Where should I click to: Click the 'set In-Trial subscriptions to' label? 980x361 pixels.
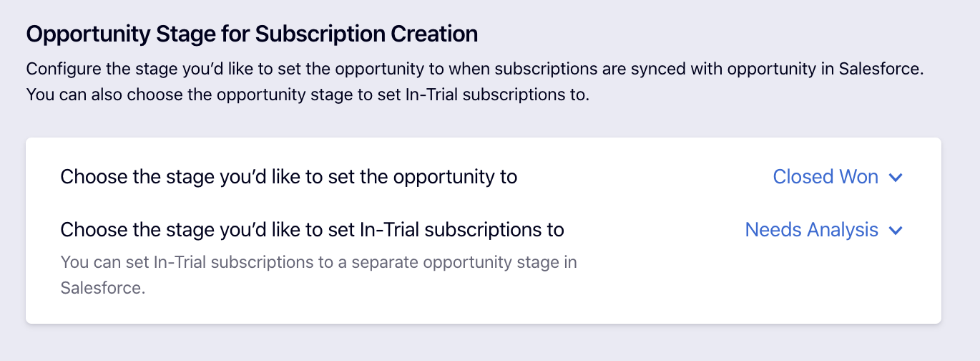click(312, 230)
